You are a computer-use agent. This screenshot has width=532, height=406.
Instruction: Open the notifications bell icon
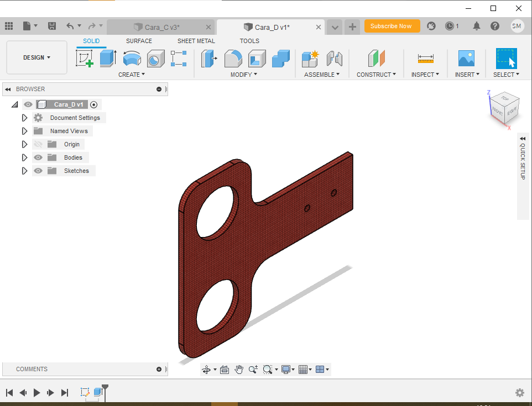click(x=477, y=26)
